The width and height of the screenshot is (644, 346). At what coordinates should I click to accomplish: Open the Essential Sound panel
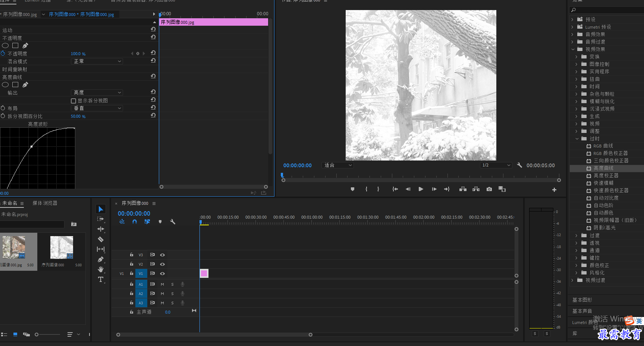coord(582,311)
